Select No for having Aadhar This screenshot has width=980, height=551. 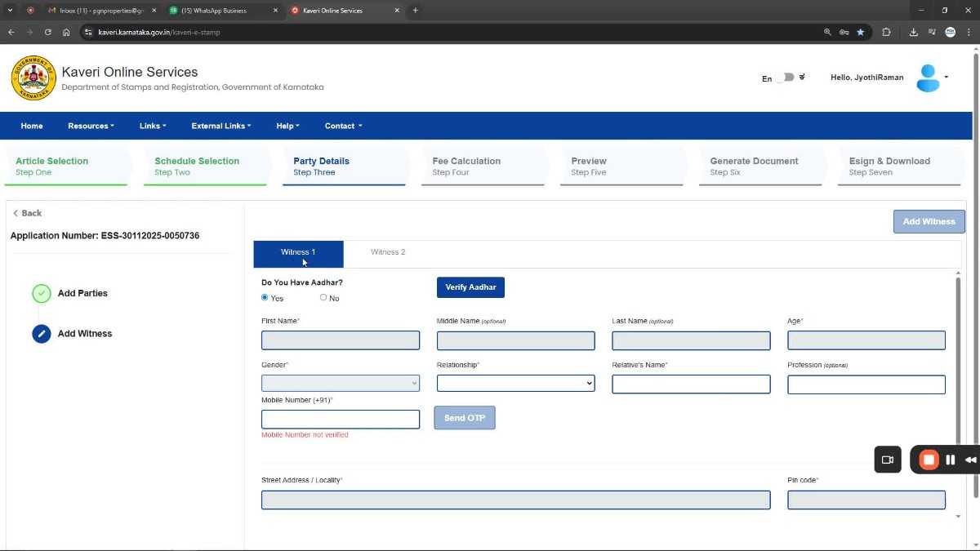tap(323, 297)
